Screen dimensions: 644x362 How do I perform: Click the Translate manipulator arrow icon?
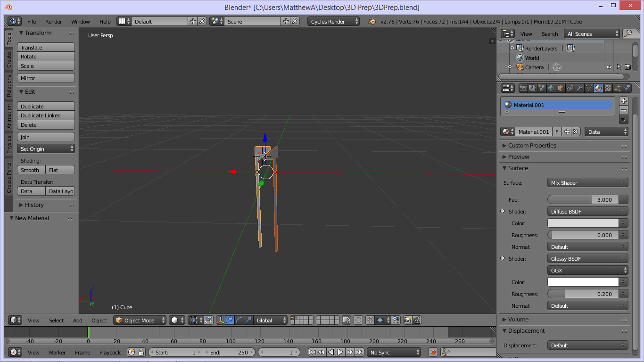point(230,320)
